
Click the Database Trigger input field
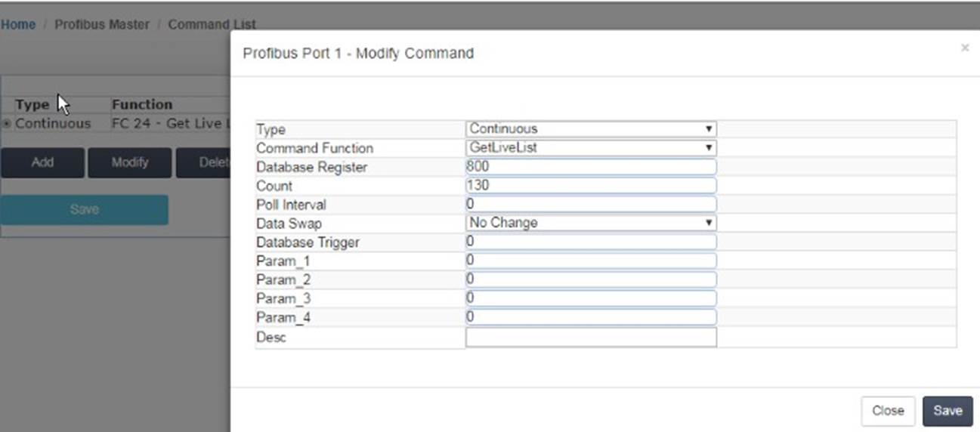[591, 242]
